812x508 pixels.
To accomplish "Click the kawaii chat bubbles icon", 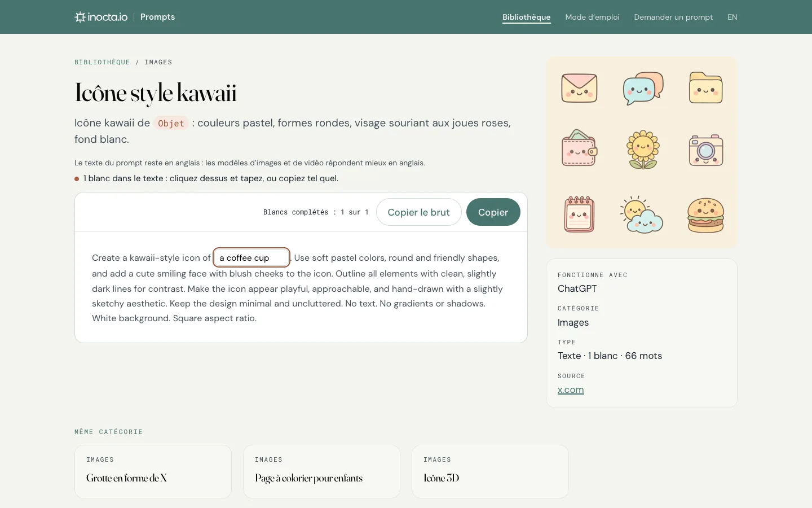I will click(x=643, y=88).
